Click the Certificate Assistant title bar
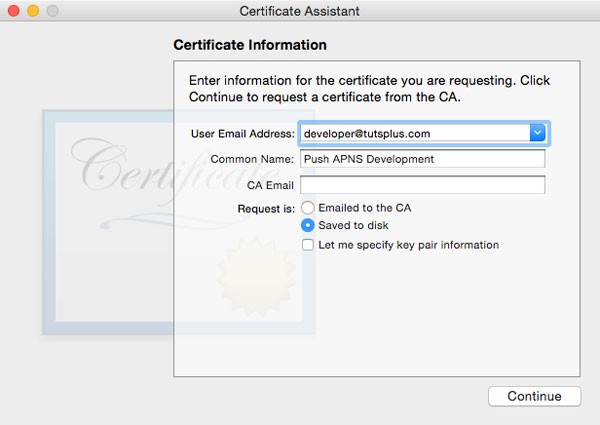 tap(300, 11)
